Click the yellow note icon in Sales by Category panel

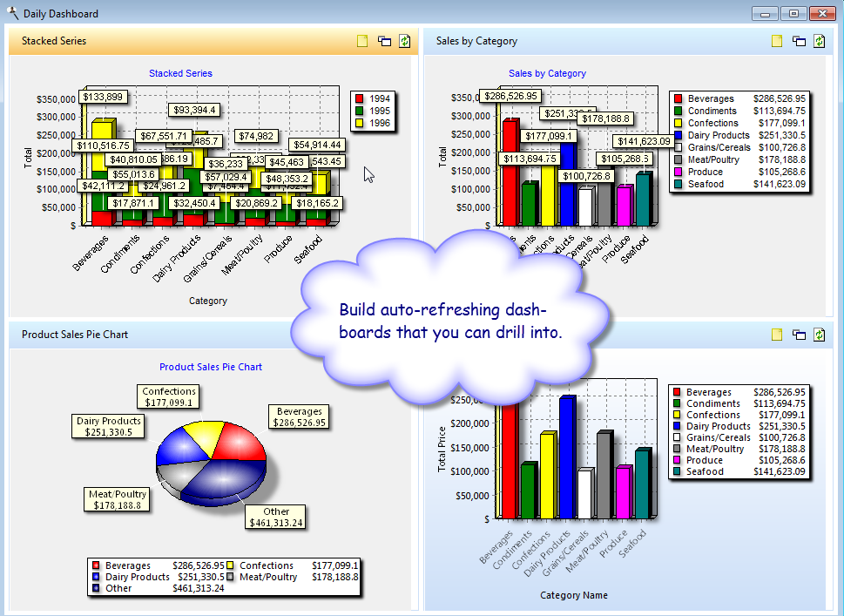(x=777, y=41)
